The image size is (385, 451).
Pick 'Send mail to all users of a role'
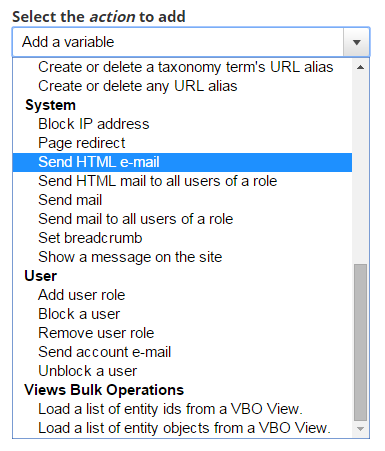tap(182, 219)
